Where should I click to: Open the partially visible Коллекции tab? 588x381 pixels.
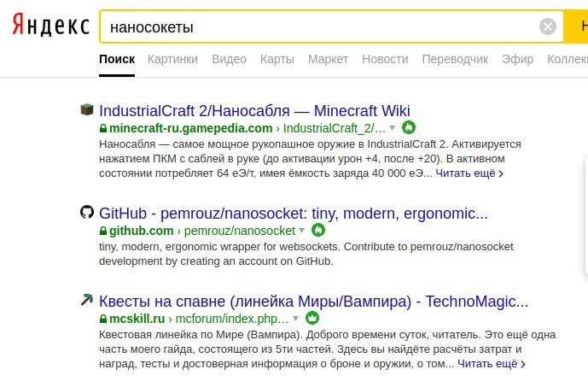(568, 59)
